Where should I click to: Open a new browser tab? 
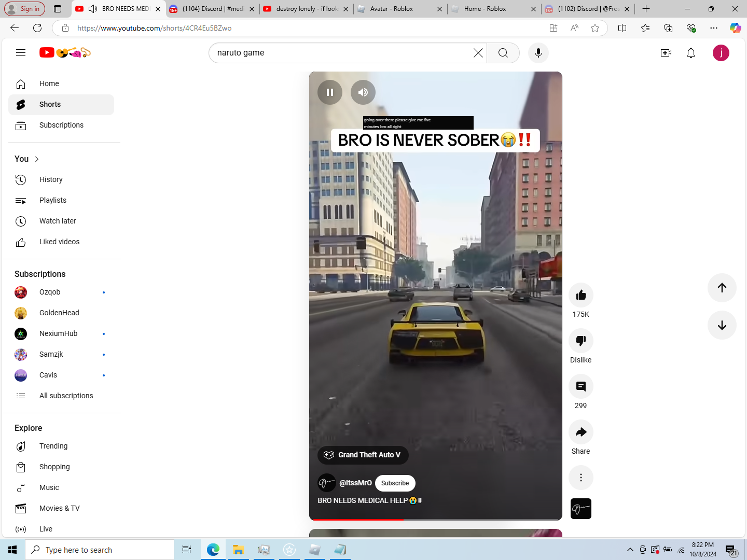(646, 9)
